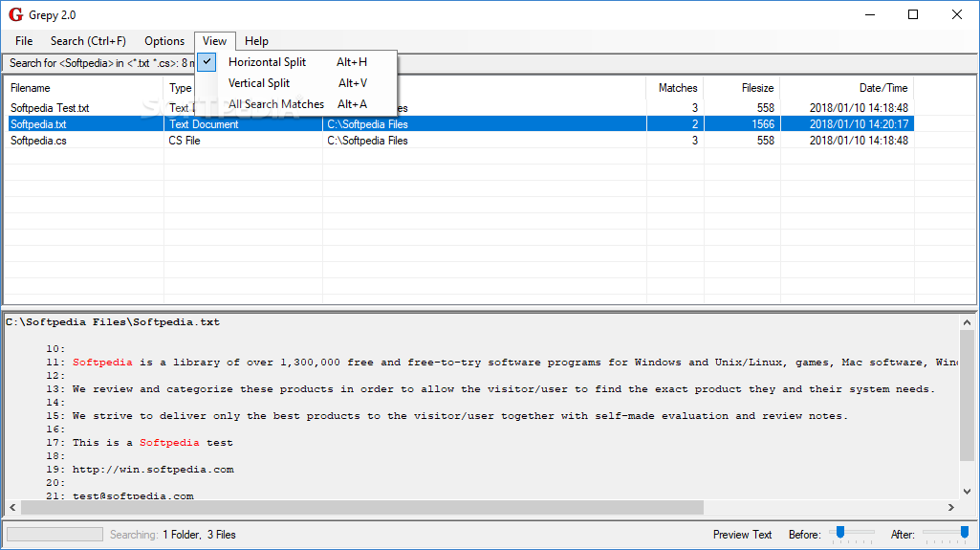Click the Grepy app icon in title bar
Screen dimensions: 980x550
coord(15,14)
